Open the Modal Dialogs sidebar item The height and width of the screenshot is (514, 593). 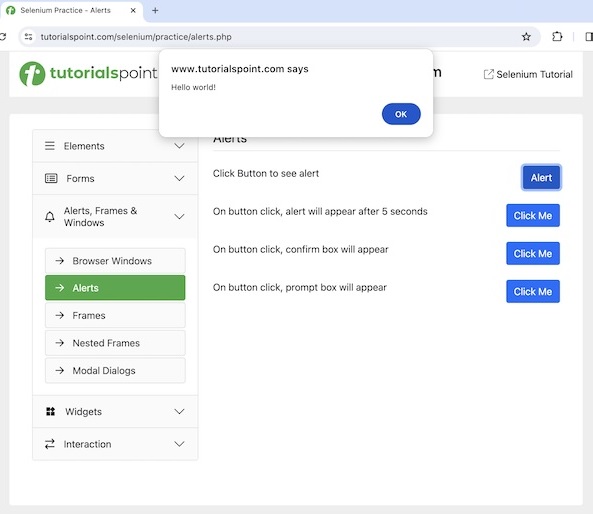115,371
